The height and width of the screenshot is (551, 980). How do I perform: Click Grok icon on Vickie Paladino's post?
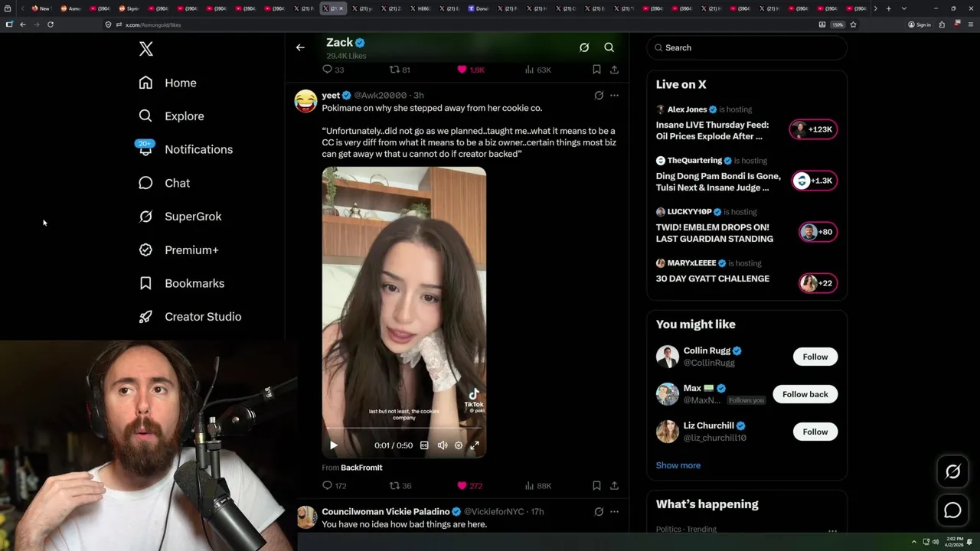click(x=599, y=512)
